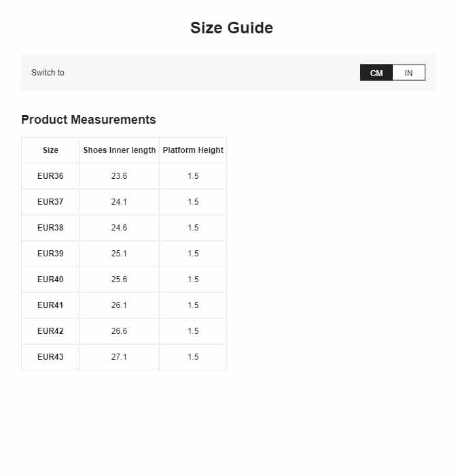Image resolution: width=458 pixels, height=476 pixels.
Task: Click the 23.6 inner length value
Action: coord(119,176)
